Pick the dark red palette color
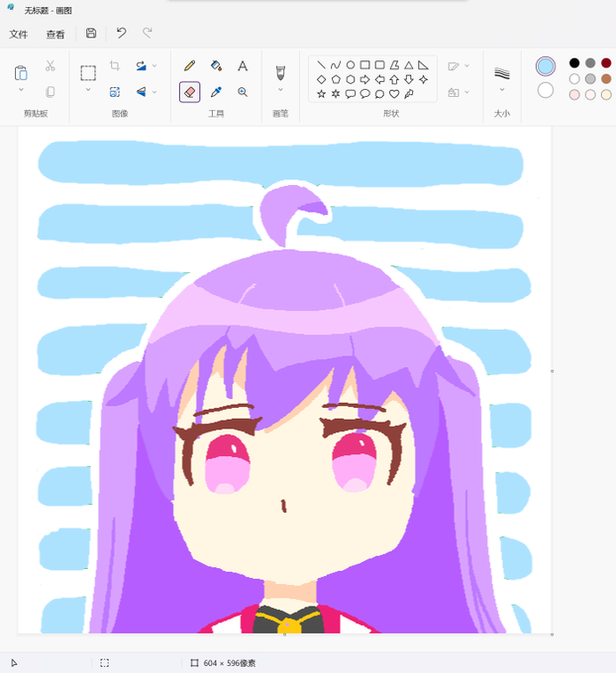616x673 pixels. 606,63
